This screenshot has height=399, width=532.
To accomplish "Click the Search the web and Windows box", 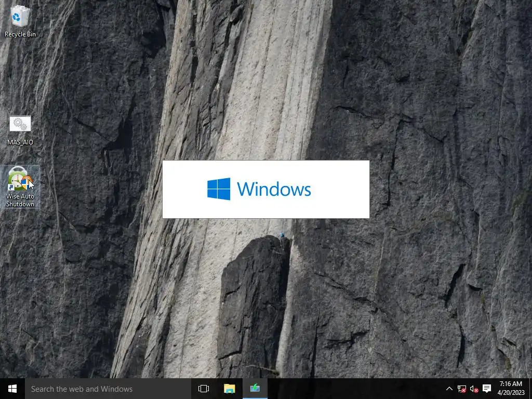I will pos(108,389).
